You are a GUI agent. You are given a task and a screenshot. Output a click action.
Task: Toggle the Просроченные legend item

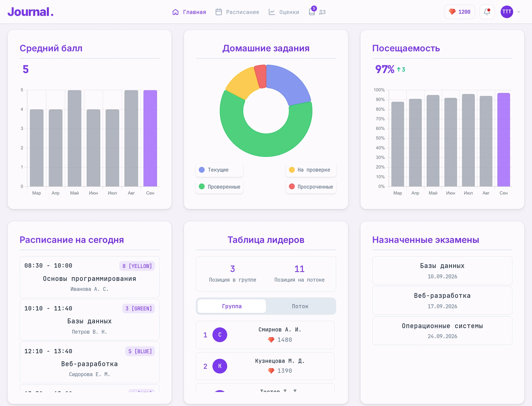pyautogui.click(x=311, y=187)
